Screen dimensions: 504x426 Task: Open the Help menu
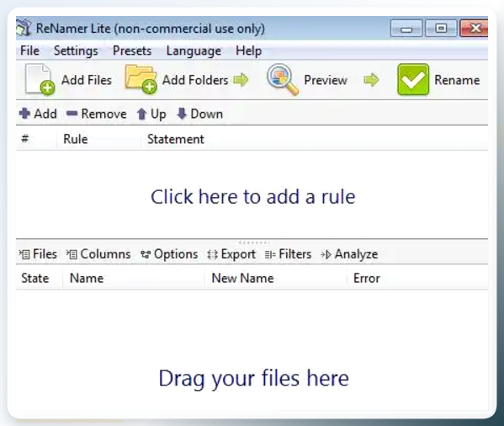coord(249,51)
